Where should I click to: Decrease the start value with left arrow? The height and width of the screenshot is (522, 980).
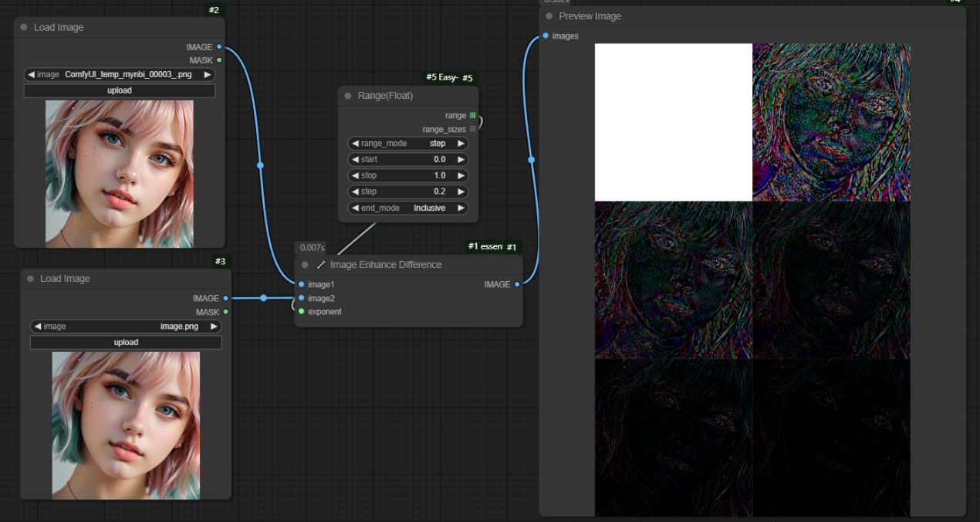coord(355,160)
